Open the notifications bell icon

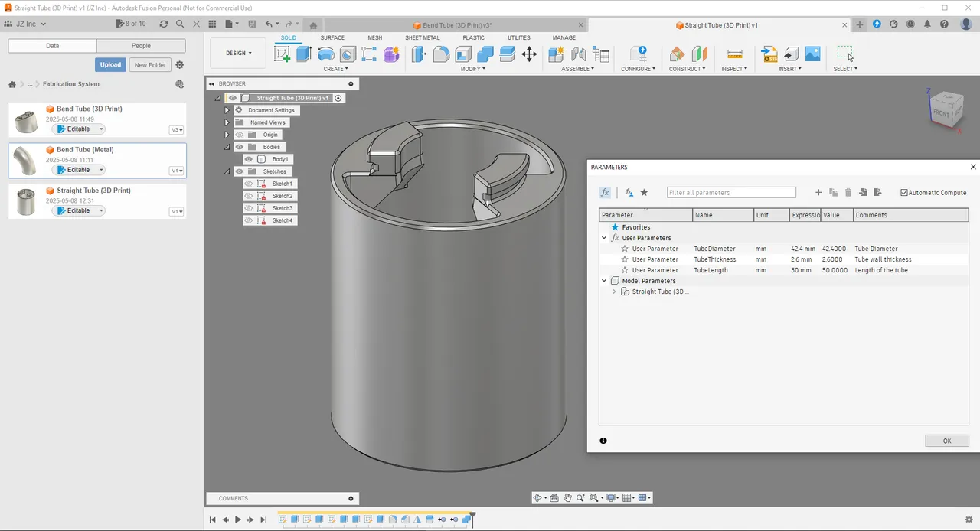point(928,24)
